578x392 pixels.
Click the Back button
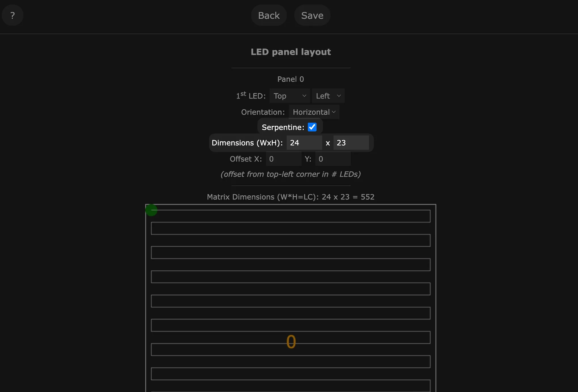pyautogui.click(x=269, y=15)
